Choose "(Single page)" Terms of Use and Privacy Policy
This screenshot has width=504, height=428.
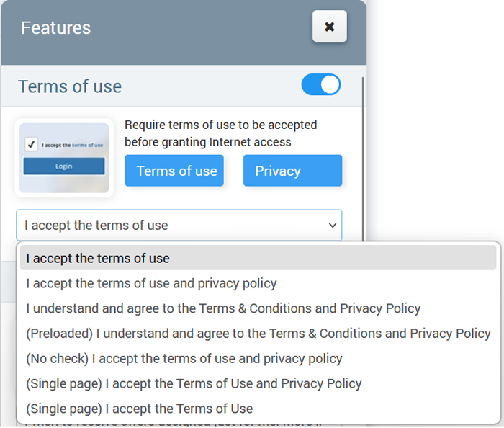point(194,384)
